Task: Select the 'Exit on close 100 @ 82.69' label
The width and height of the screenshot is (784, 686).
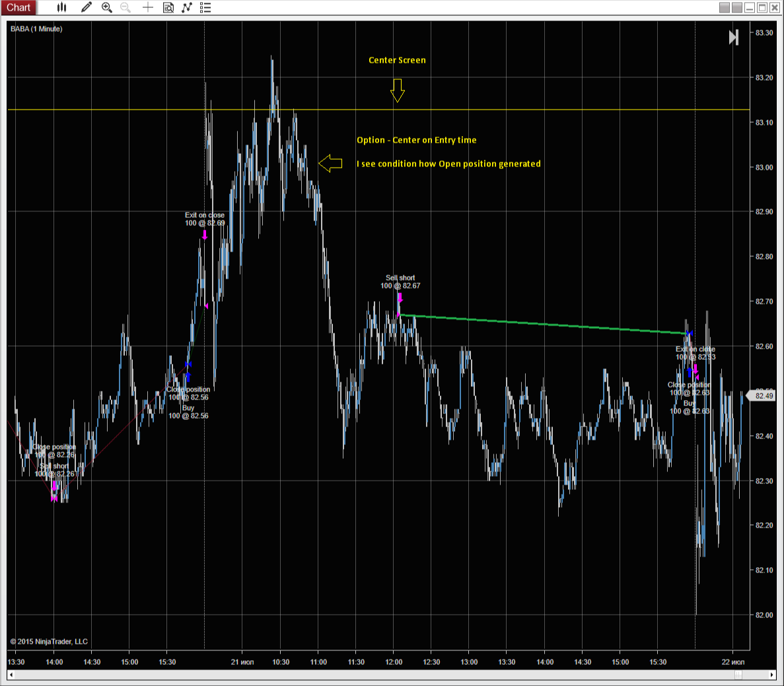Action: [x=205, y=219]
